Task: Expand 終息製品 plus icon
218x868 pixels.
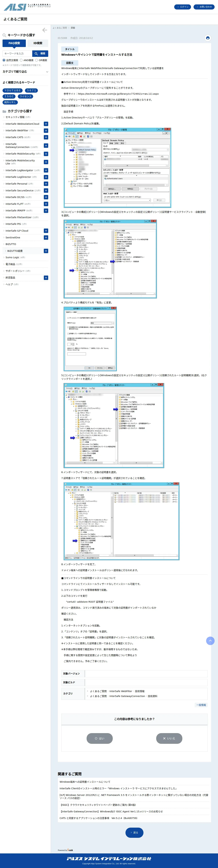Action: coord(46,278)
